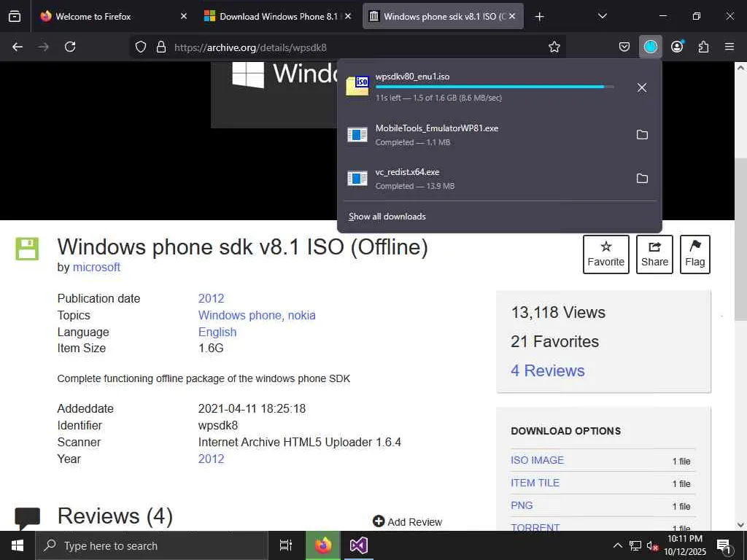Screen dimensions: 747x560
Task: Select Windows phone sdk v8.1 ISO tab
Action: tap(443, 17)
